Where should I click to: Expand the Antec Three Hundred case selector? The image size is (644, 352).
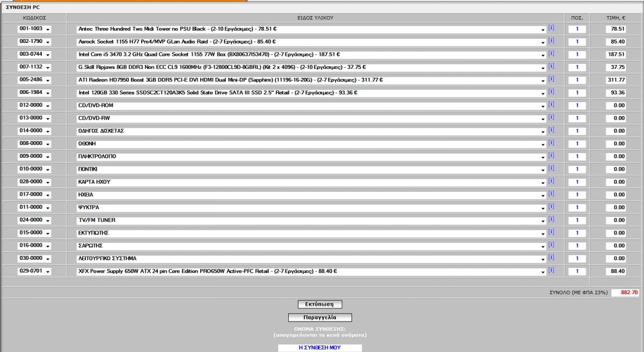(311, 29)
